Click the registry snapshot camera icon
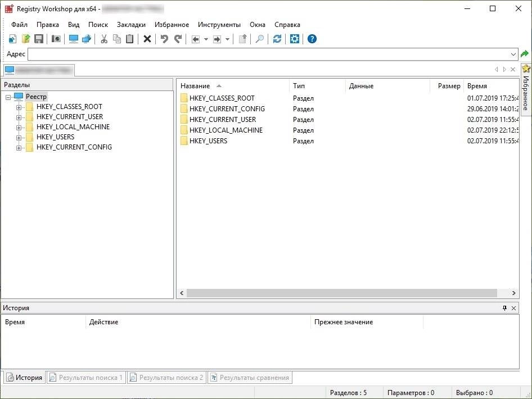The image size is (532, 399). (x=56, y=39)
